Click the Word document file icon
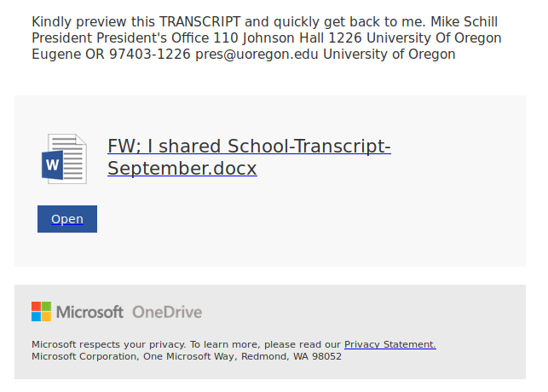This screenshot has width=548, height=392. pyautogui.click(x=66, y=159)
